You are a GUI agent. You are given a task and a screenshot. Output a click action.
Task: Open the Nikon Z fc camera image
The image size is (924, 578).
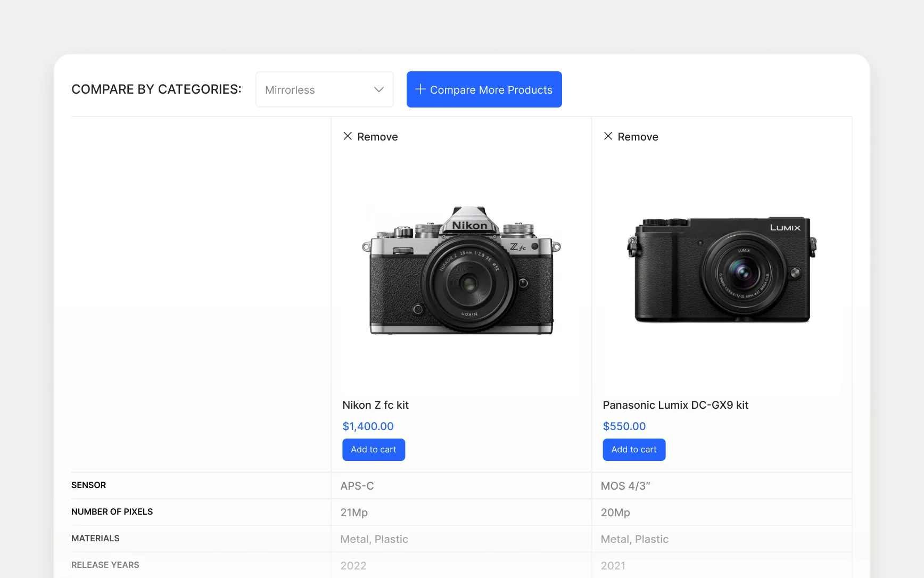(x=461, y=270)
